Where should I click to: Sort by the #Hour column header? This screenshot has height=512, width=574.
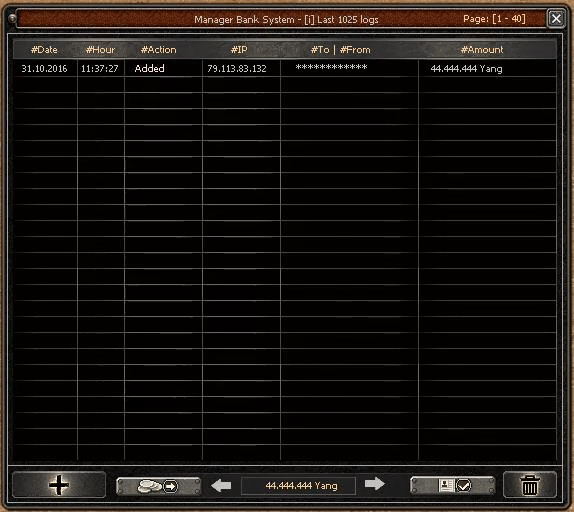coord(100,50)
